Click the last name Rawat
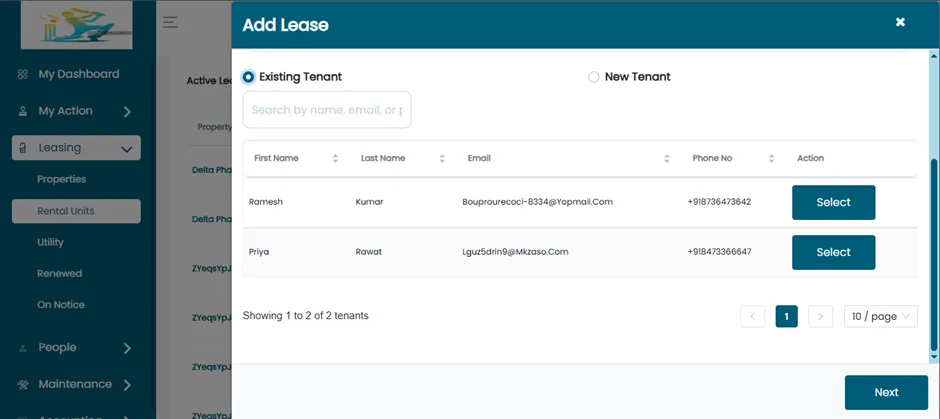 [369, 252]
